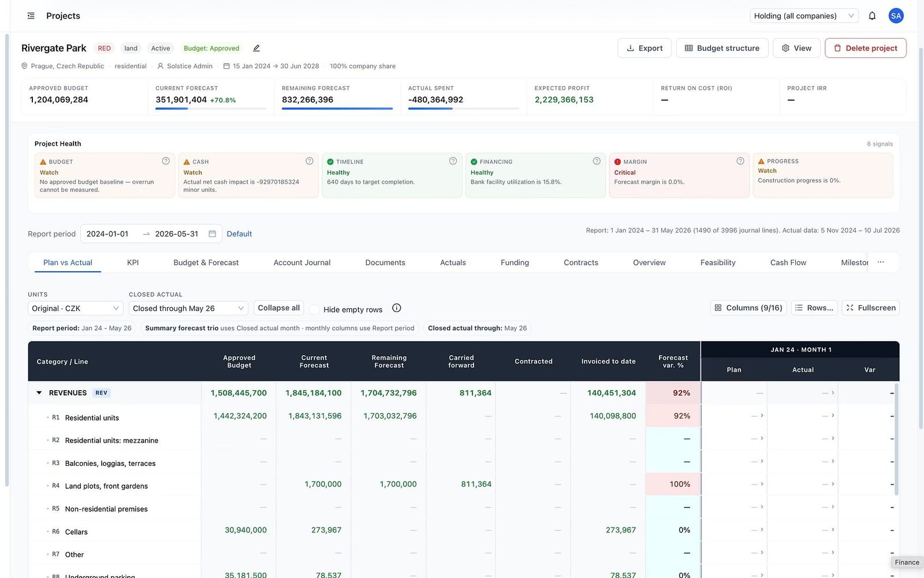
Task: Open the Cash Flow tab
Action: click(788, 262)
